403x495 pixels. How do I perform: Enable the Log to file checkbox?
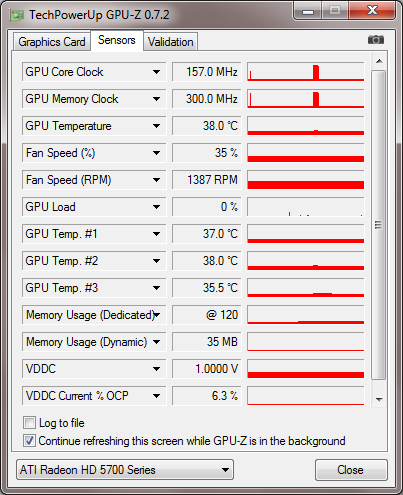[29, 423]
